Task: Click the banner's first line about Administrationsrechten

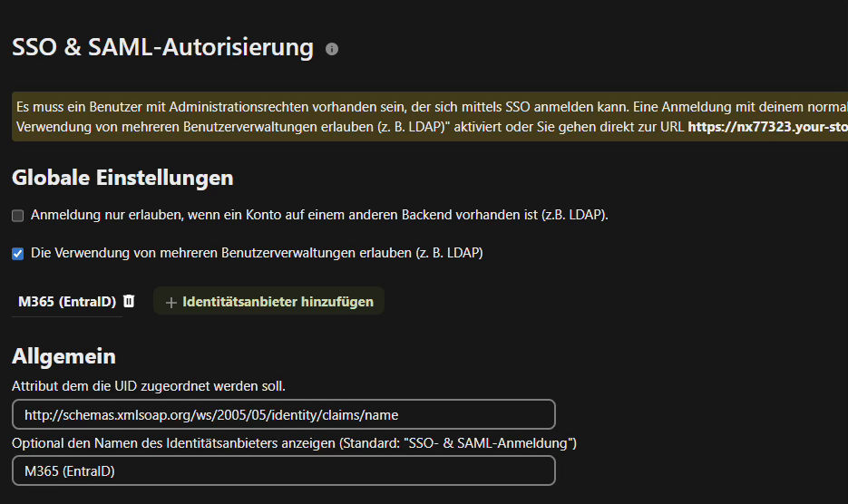Action: pos(363,107)
